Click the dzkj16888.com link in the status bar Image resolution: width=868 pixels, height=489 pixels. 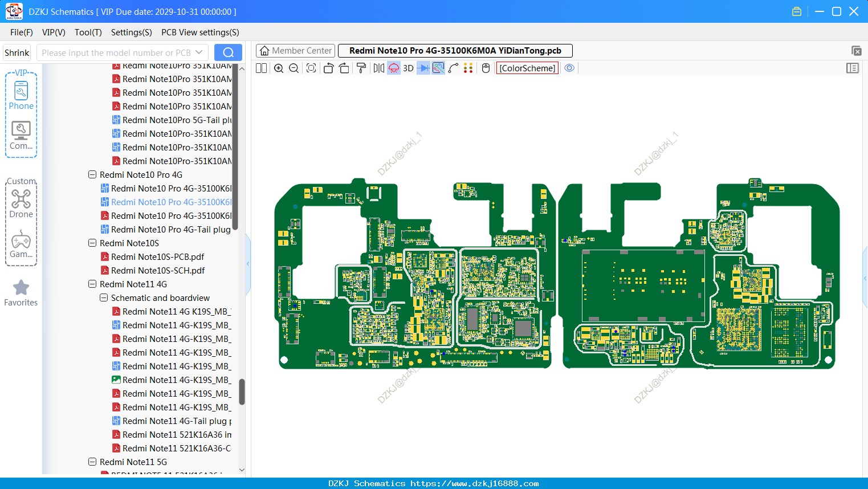(475, 483)
